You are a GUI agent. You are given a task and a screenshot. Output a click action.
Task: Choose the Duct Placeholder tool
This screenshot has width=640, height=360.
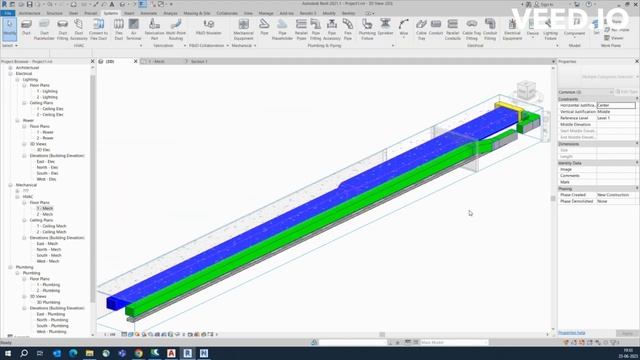(44, 29)
